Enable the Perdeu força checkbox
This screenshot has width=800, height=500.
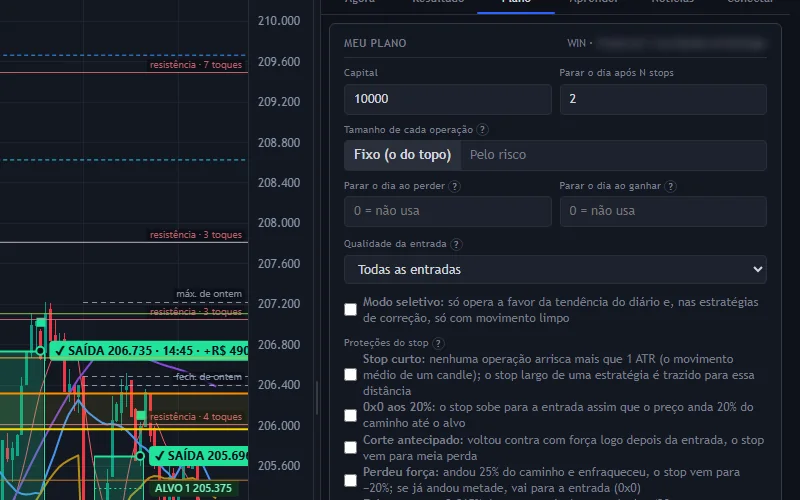(351, 480)
